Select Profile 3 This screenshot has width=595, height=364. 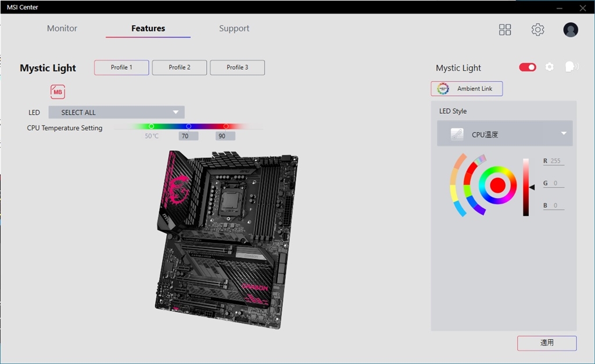click(x=238, y=67)
